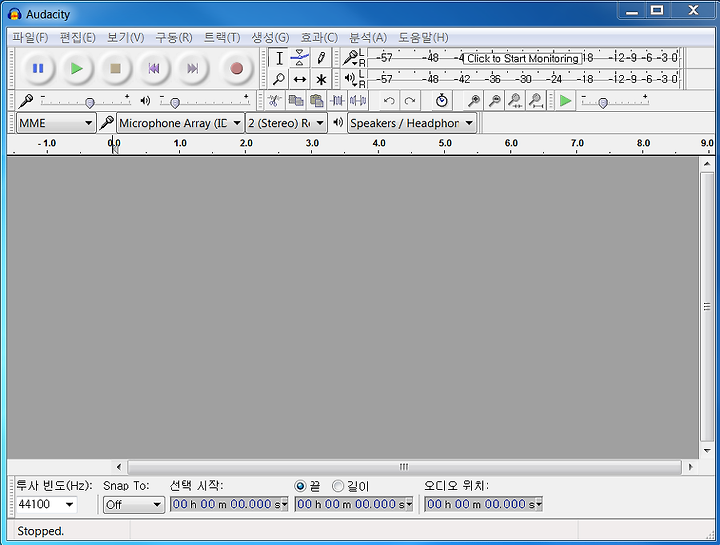Click the Trim audio icon
The height and width of the screenshot is (545, 720).
pyautogui.click(x=337, y=101)
